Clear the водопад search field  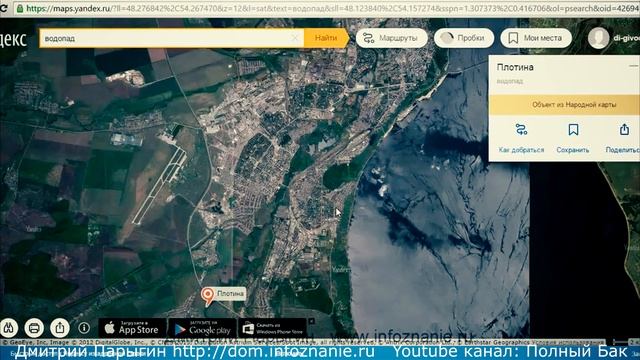pos(295,38)
